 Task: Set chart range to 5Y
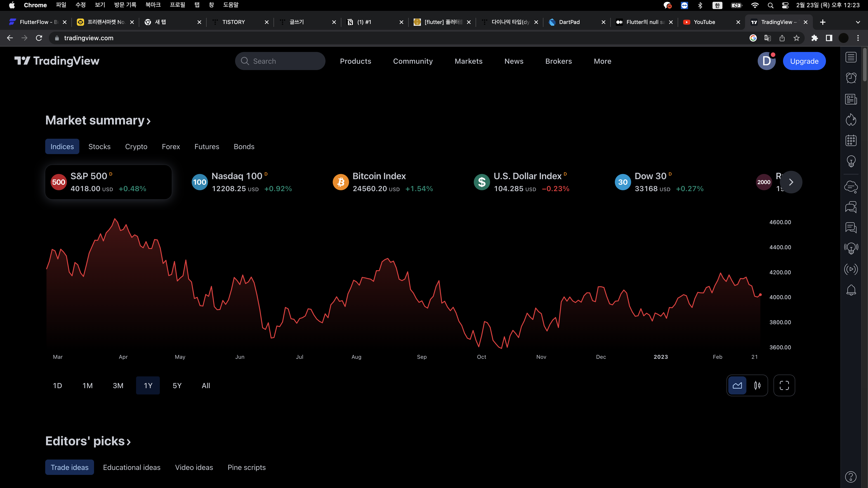pyautogui.click(x=177, y=386)
